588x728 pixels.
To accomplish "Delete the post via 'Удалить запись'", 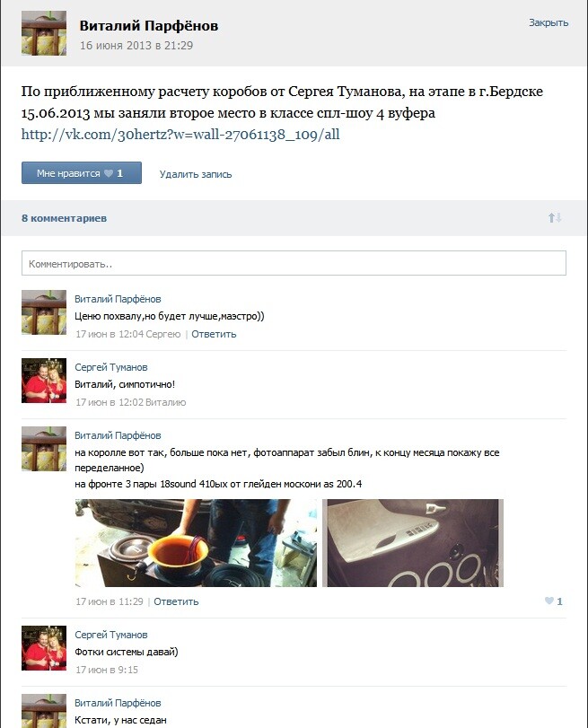I will 196,174.
